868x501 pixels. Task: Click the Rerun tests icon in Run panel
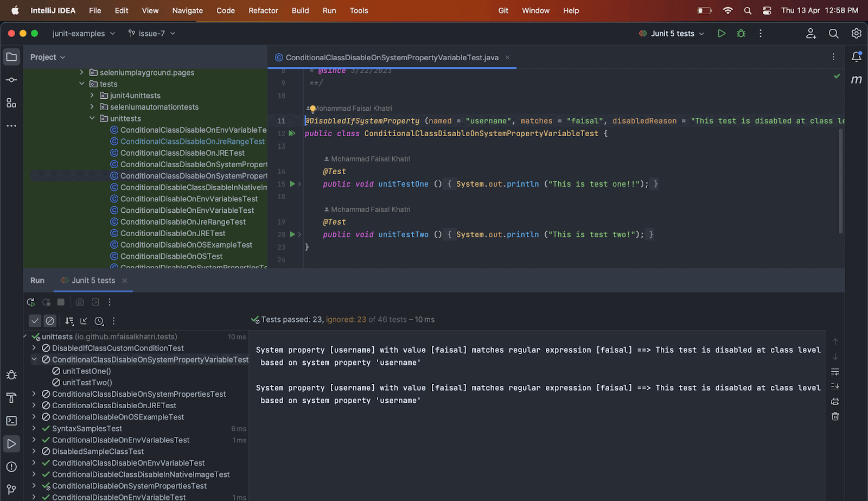31,302
